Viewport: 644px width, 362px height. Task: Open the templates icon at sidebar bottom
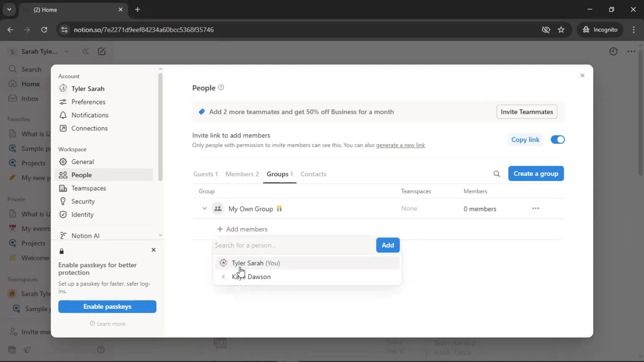click(x=12, y=350)
